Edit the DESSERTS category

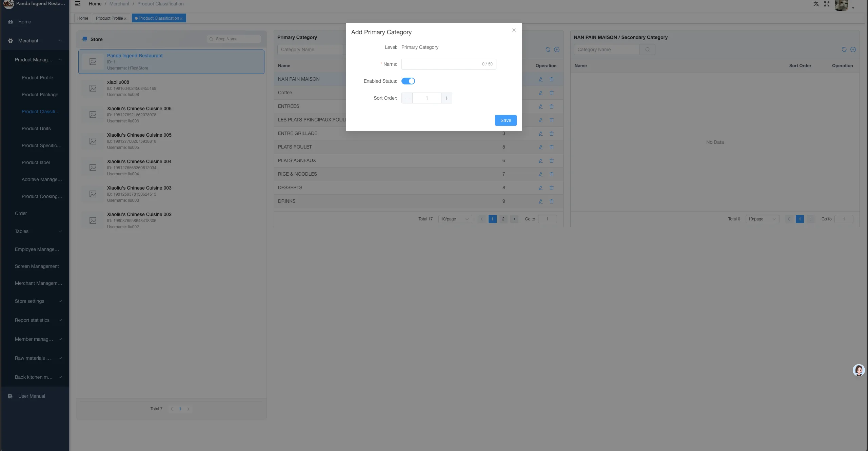point(541,188)
